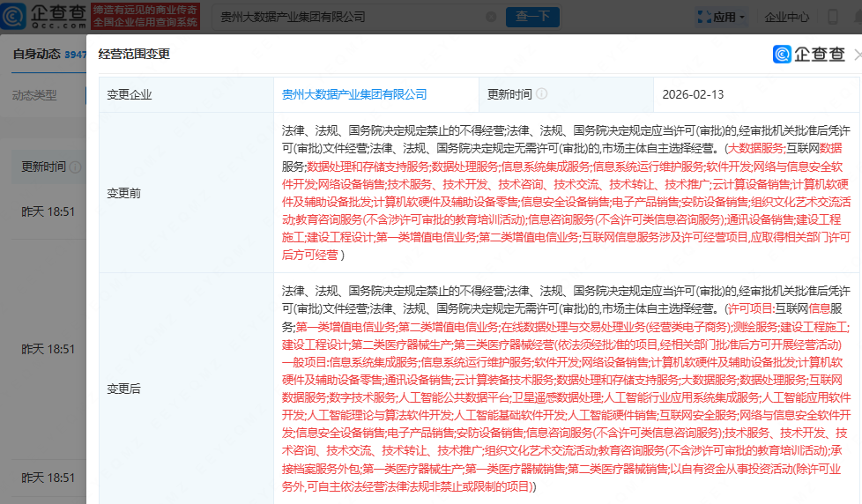The image size is (862, 504).
Task: Select first 昨天 18:51 update row
Action: [48, 211]
